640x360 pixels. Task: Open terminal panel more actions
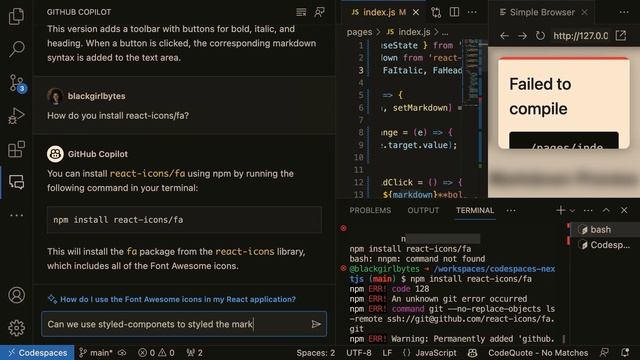point(588,211)
